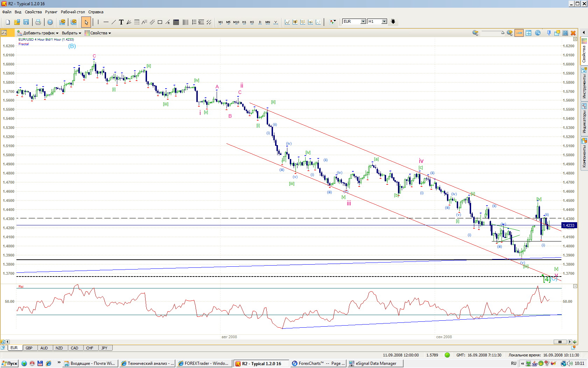Switch to the GBP tab
Viewport: 588px width, 368px height.
[x=29, y=348]
